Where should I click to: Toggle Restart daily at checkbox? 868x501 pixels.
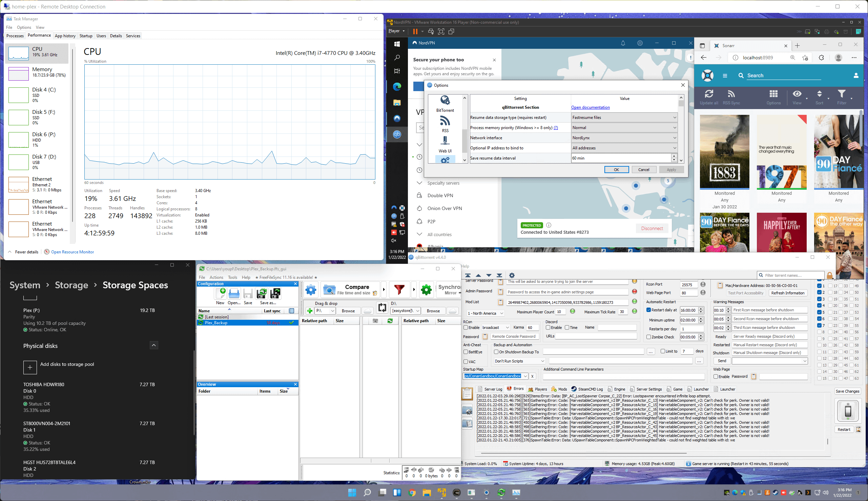click(x=648, y=310)
